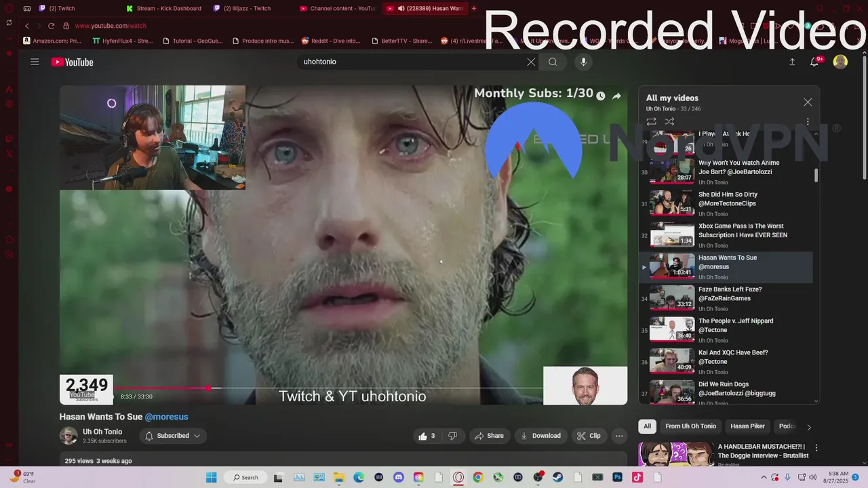The height and width of the screenshot is (488, 868).
Task: Play Did We Ruin Dogs playlist video
Action: click(726, 393)
